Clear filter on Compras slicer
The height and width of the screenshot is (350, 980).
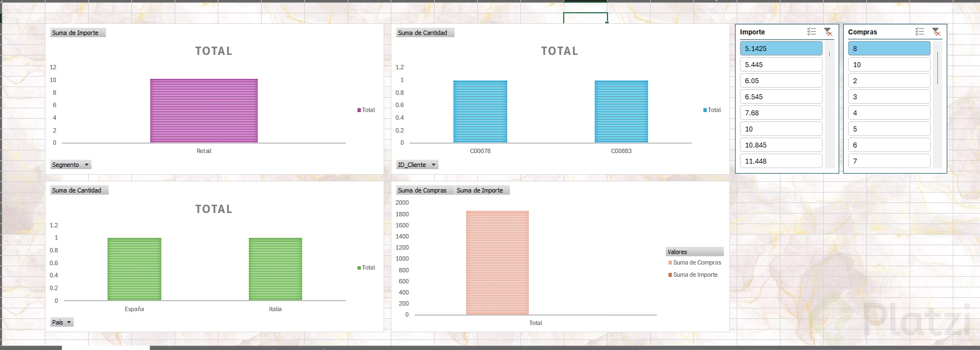[x=936, y=32]
